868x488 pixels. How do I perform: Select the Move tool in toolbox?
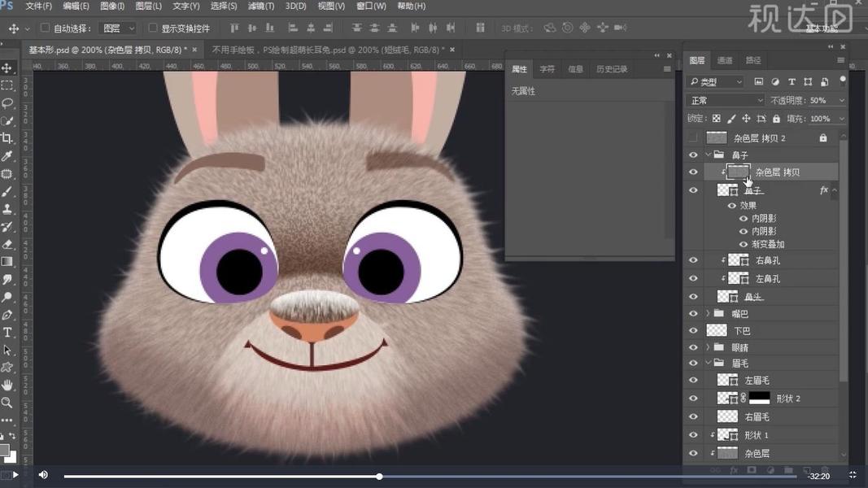(7, 68)
